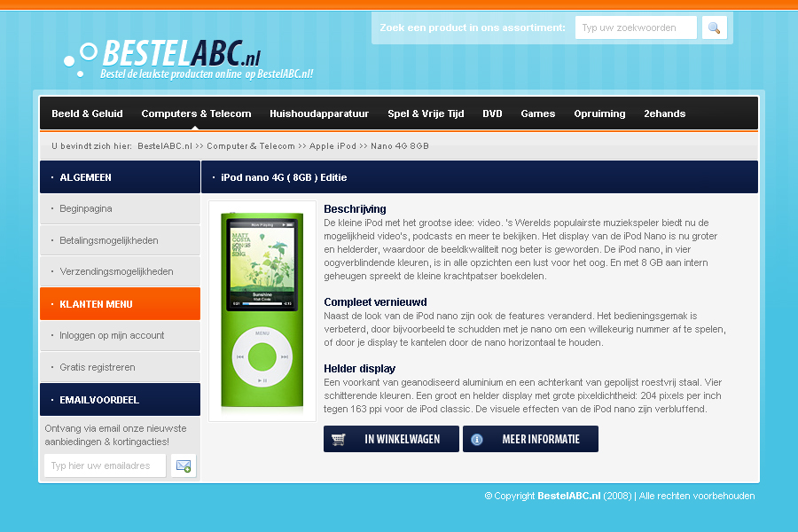This screenshot has width=798, height=532.
Task: Click Inloggen op mijn account
Action: tap(120, 335)
